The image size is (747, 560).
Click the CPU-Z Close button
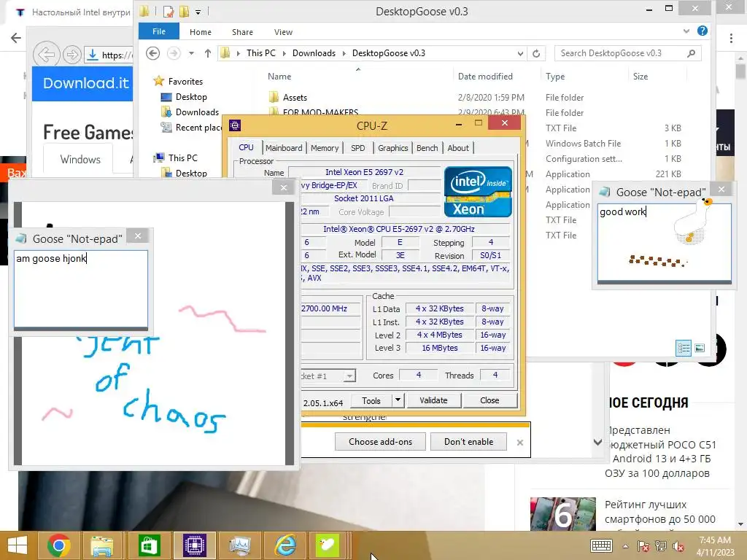[489, 400]
